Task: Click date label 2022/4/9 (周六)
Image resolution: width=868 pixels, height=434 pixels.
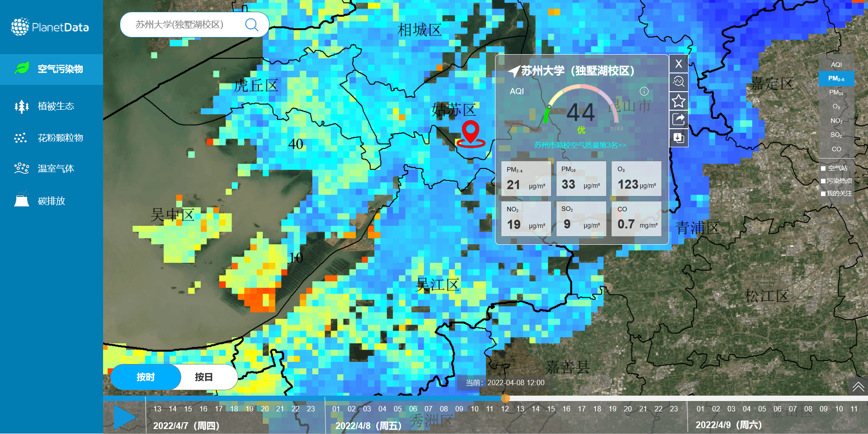Action: click(729, 425)
